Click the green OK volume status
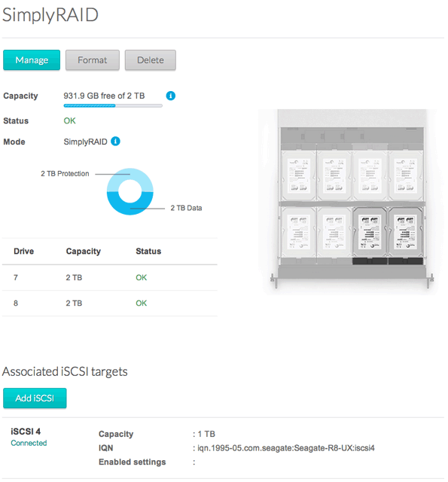The width and height of the screenshot is (448, 482). click(x=69, y=120)
